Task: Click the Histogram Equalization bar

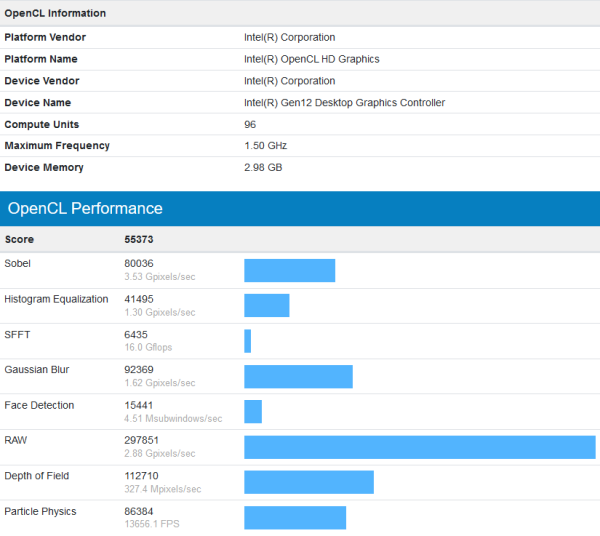Action: tap(267, 305)
